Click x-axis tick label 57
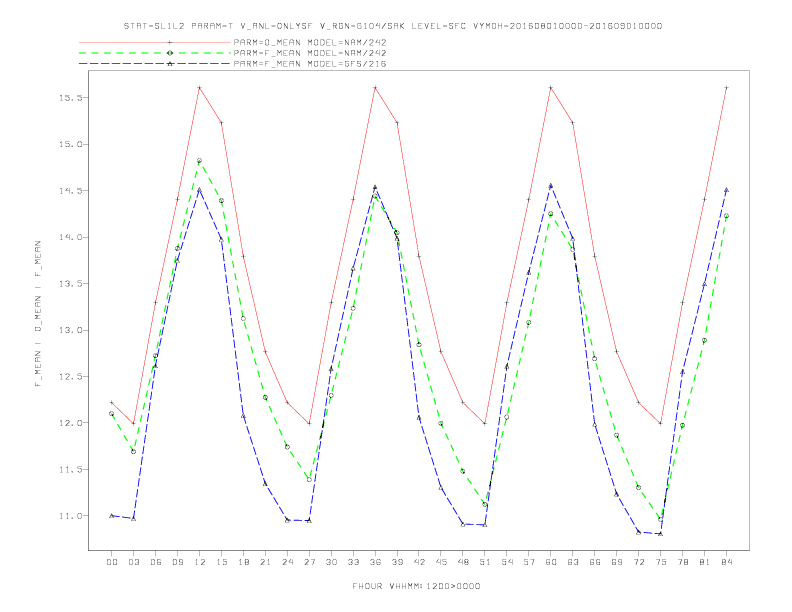This screenshot has width=792, height=612. pos(529,562)
